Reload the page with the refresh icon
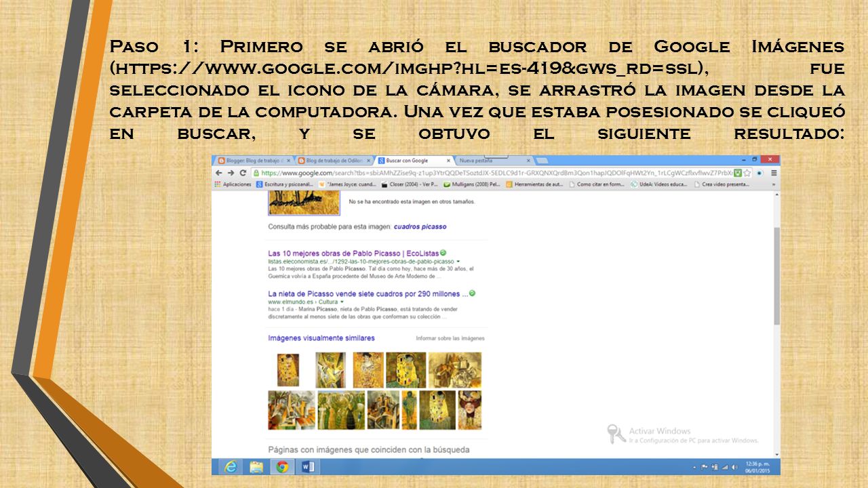The width and height of the screenshot is (868, 488). tap(243, 173)
